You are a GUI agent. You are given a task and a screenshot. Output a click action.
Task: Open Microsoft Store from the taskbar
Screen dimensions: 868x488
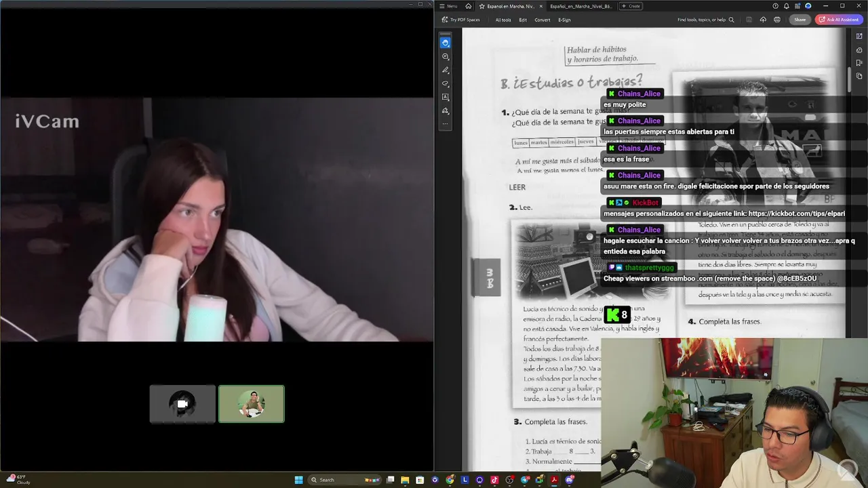420,480
